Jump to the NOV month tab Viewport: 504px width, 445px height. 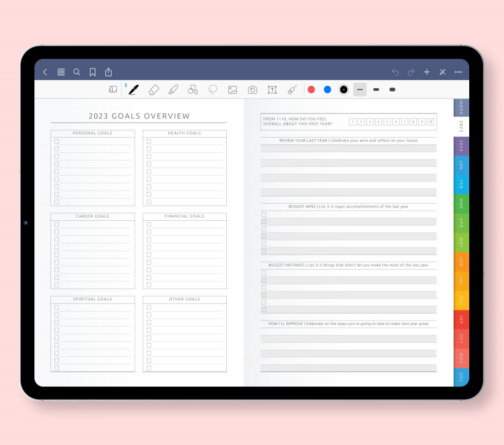(x=461, y=358)
